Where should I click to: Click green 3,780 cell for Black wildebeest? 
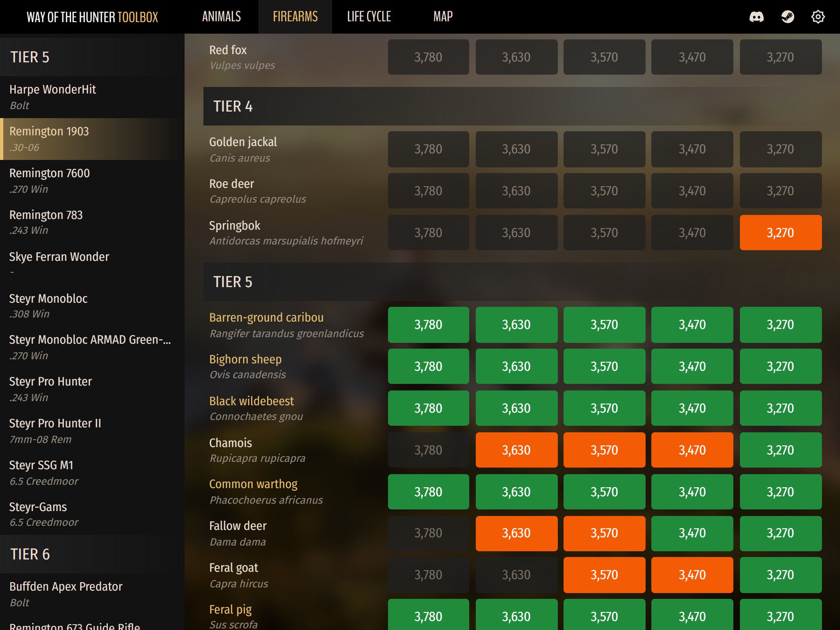pyautogui.click(x=428, y=408)
